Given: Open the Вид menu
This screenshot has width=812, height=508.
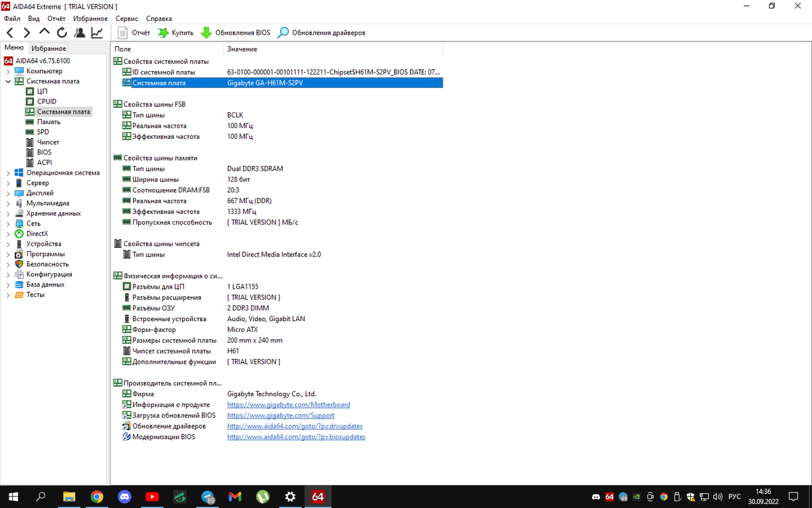Looking at the screenshot, I should pos(34,19).
